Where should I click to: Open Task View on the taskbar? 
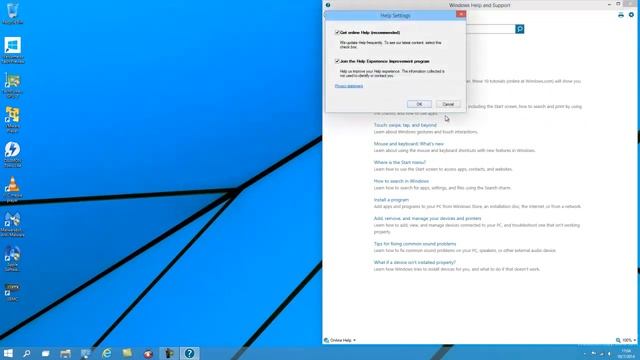tap(45, 353)
